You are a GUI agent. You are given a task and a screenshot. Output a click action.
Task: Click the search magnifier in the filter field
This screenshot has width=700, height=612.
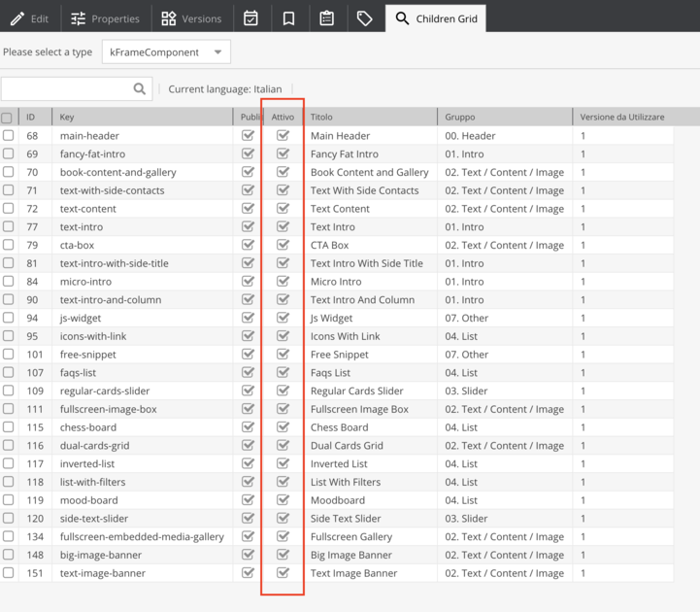pyautogui.click(x=140, y=89)
